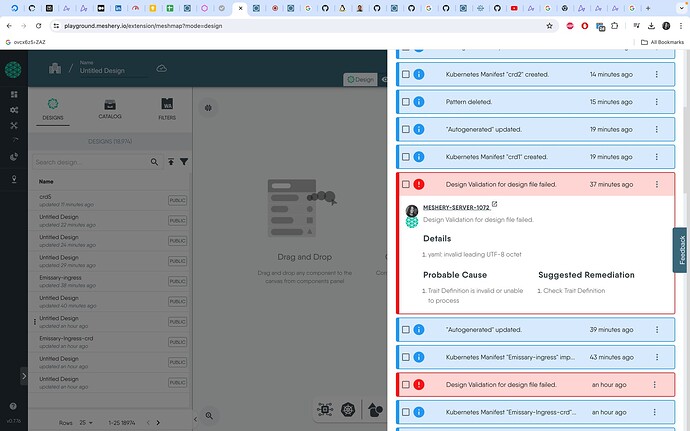Open the rows-per-page 25 dropdown
This screenshot has width=690, height=431.
coord(86,423)
